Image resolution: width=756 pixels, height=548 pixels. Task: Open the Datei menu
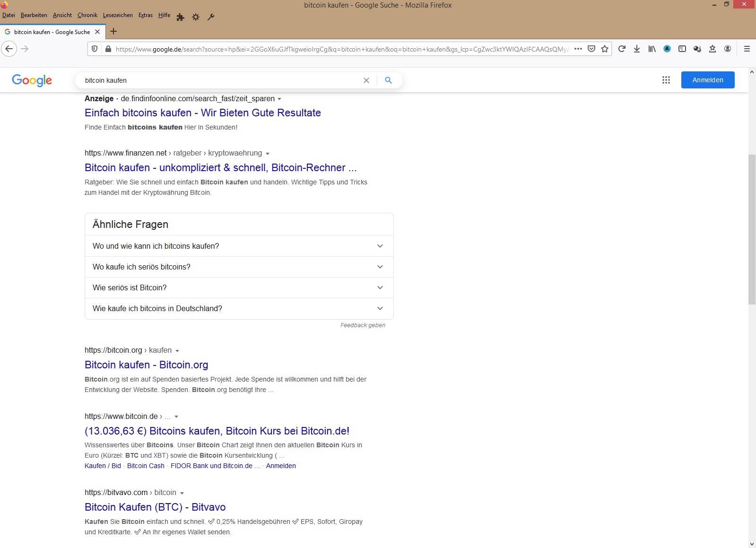click(x=9, y=15)
